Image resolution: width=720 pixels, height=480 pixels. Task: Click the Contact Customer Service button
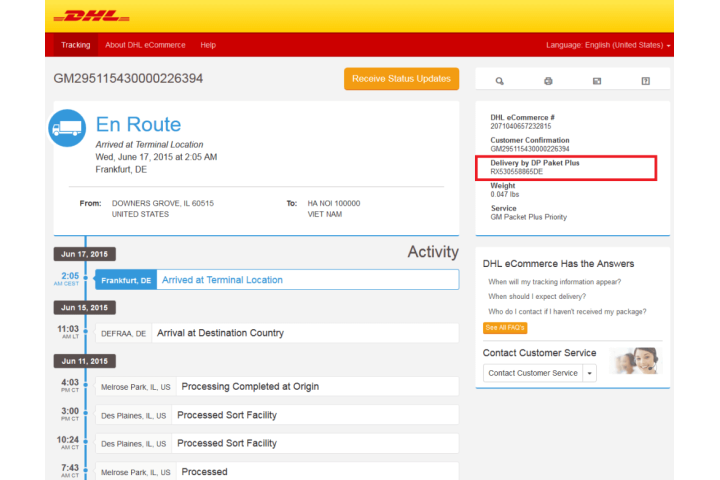[533, 373]
